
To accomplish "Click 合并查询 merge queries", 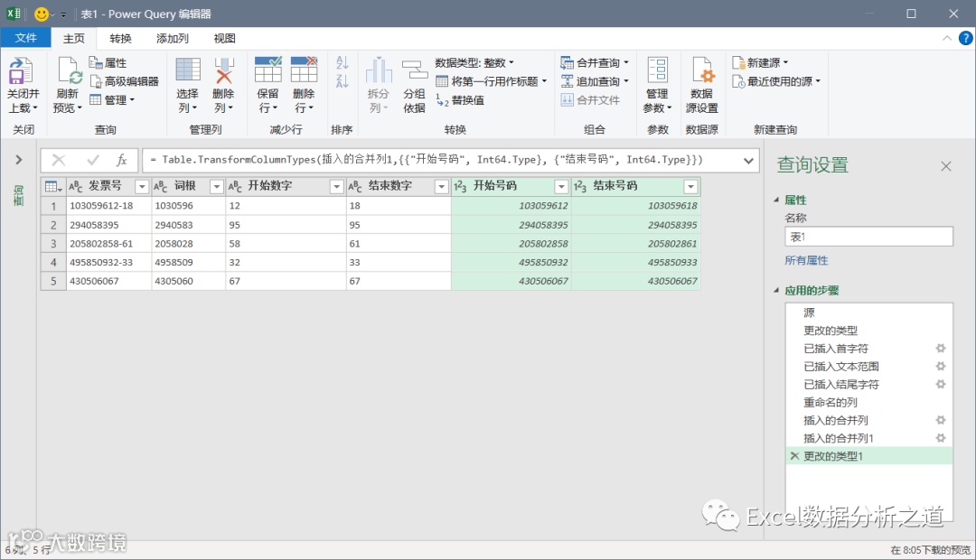I will [595, 63].
